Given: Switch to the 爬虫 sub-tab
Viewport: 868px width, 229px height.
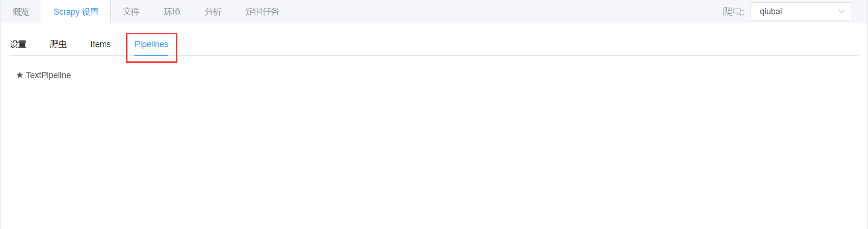Looking at the screenshot, I should tap(59, 44).
